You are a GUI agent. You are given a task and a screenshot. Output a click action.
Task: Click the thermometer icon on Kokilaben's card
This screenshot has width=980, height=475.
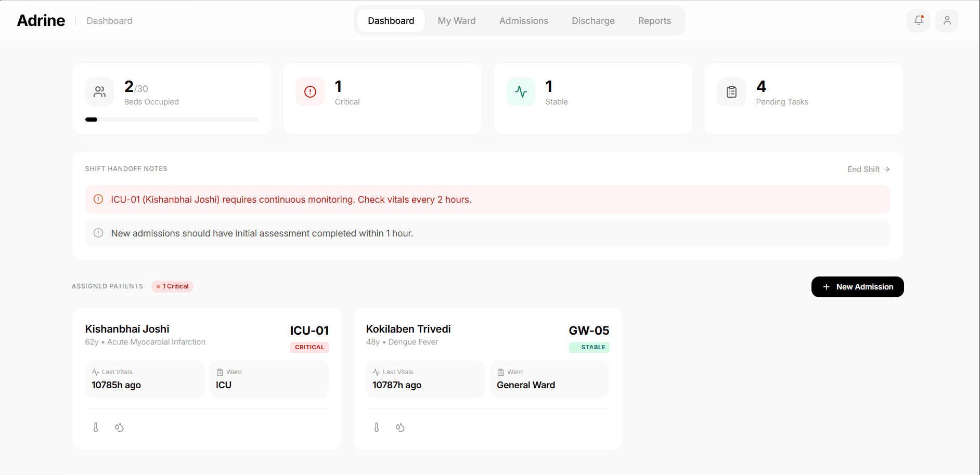(376, 427)
